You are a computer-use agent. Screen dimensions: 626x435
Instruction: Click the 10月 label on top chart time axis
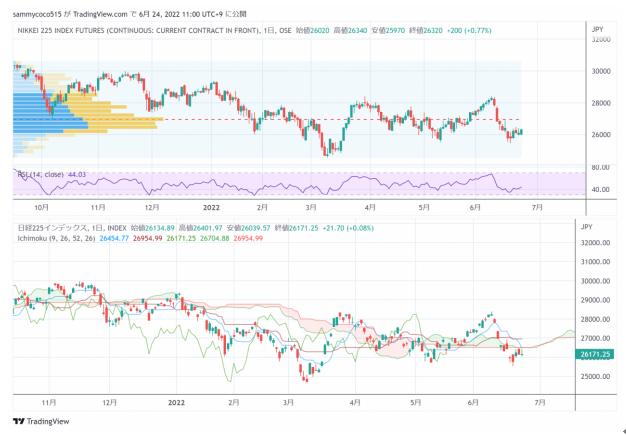[42, 207]
